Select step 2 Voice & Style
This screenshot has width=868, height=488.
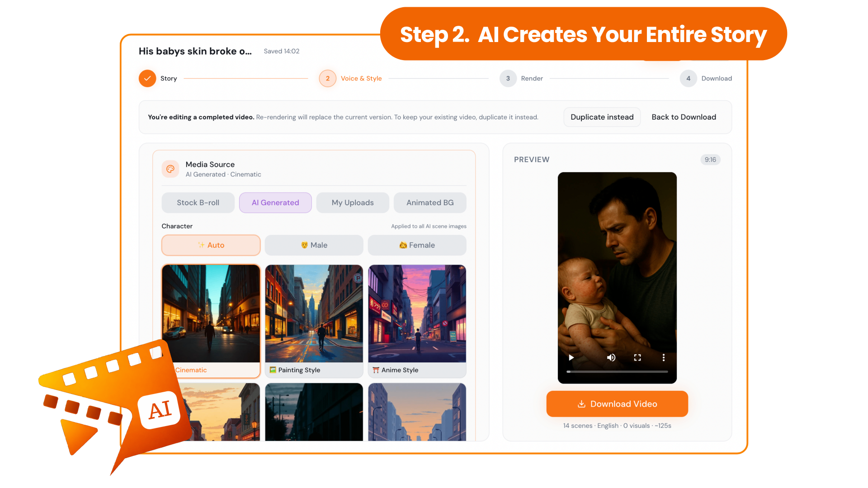click(x=351, y=78)
